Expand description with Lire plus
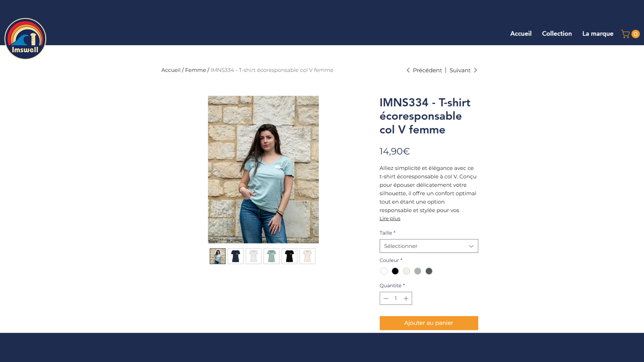Image resolution: width=644 pixels, height=362 pixels. [x=390, y=218]
